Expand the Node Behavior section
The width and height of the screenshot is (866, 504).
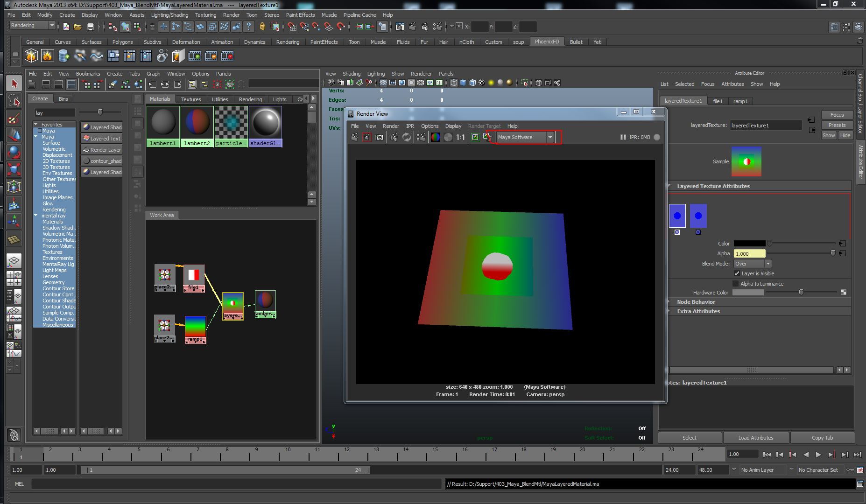[669, 302]
